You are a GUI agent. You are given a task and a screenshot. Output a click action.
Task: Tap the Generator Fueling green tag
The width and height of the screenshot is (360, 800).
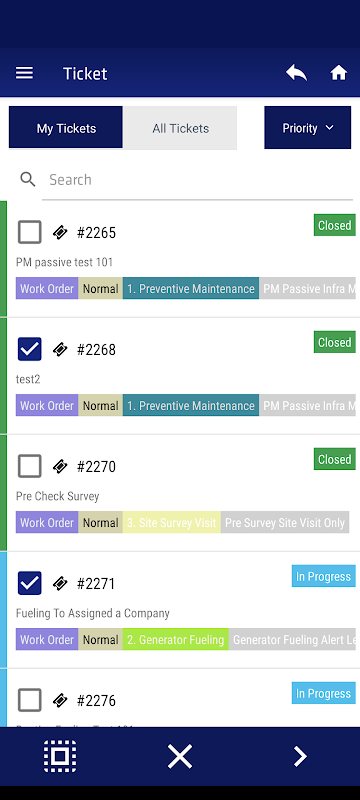pos(175,639)
